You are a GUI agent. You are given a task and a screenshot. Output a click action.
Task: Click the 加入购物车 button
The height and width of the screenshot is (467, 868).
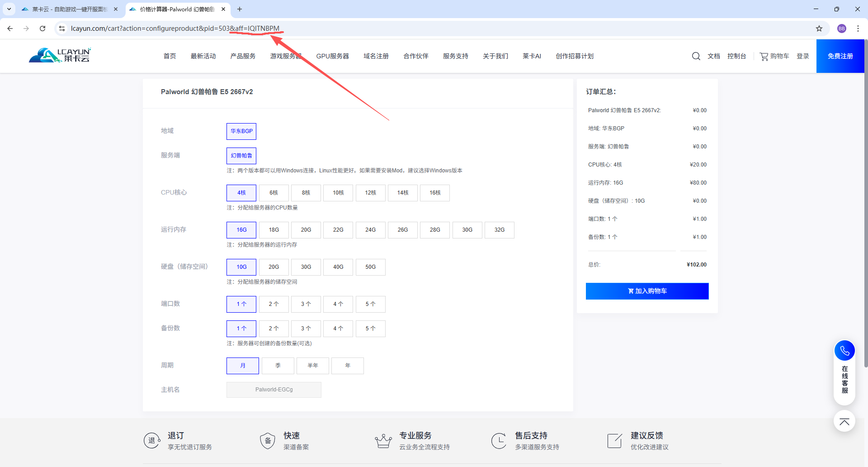(647, 291)
